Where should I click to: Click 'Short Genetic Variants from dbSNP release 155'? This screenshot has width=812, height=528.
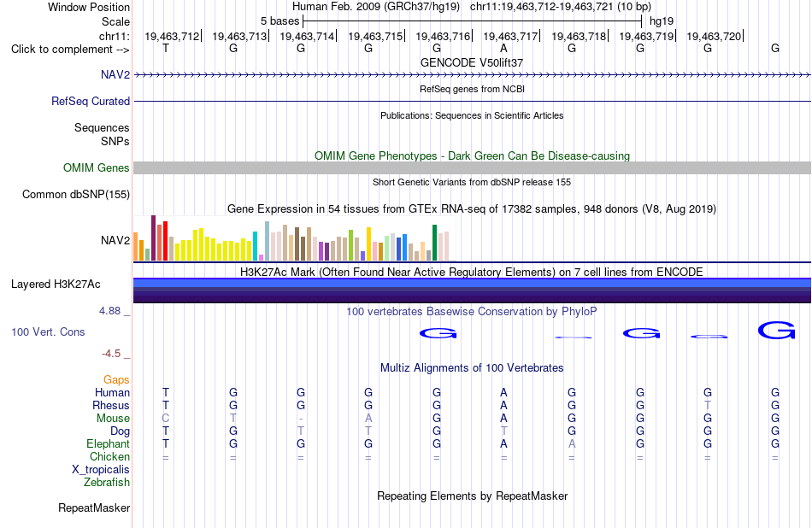472,182
